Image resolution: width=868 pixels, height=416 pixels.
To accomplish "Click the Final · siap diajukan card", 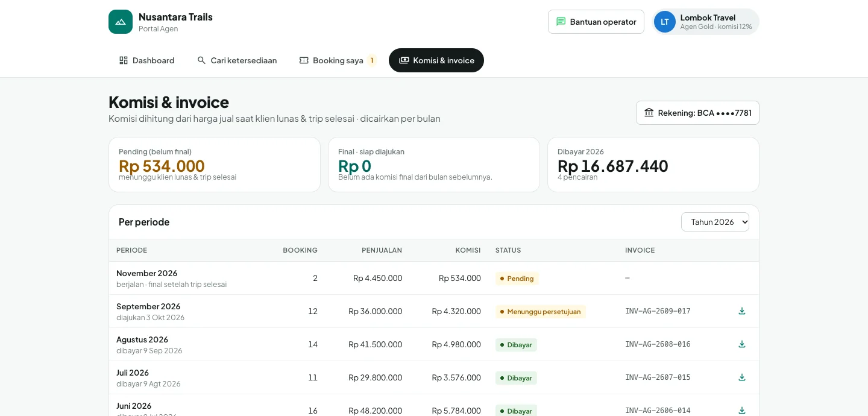I will 434,165.
